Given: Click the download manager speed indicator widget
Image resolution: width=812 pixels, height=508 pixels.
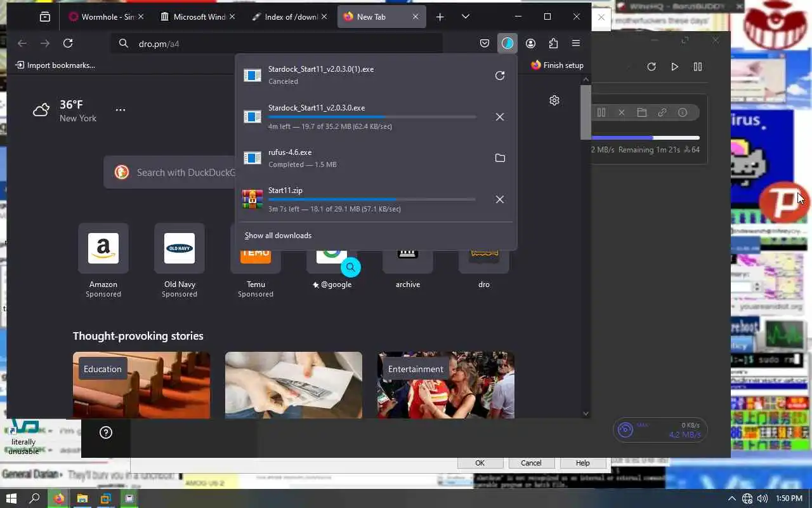Looking at the screenshot, I should [x=660, y=430].
